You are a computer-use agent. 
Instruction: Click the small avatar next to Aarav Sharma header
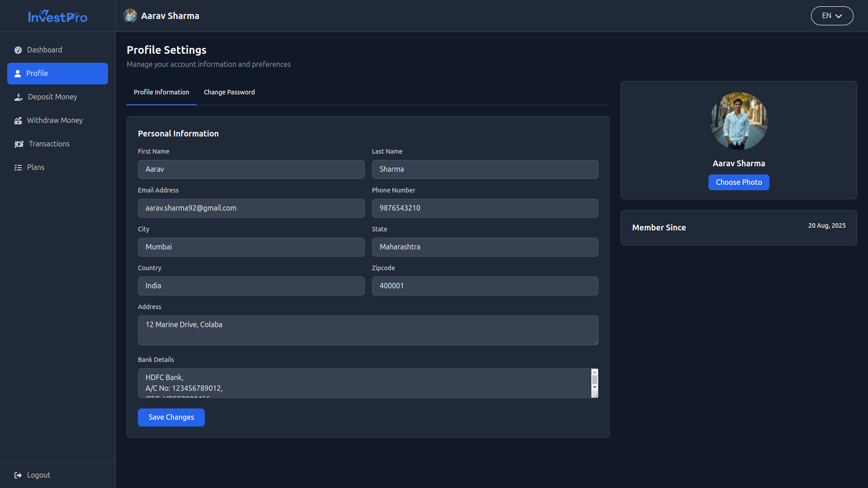(x=130, y=16)
